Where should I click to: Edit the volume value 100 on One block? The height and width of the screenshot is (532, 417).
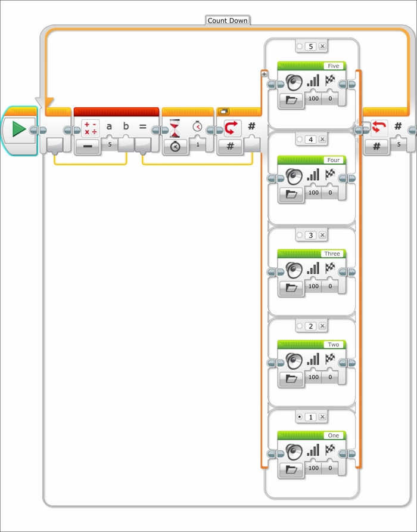313,468
